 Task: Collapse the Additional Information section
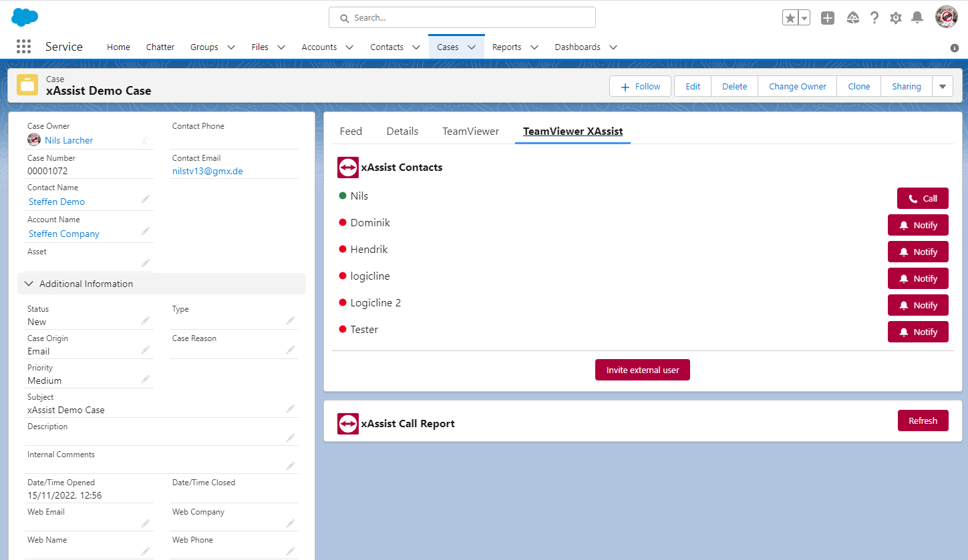[x=28, y=283]
